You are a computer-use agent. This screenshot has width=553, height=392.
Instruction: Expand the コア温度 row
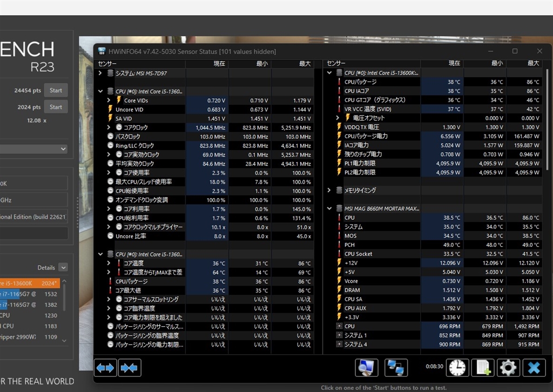coord(109,263)
